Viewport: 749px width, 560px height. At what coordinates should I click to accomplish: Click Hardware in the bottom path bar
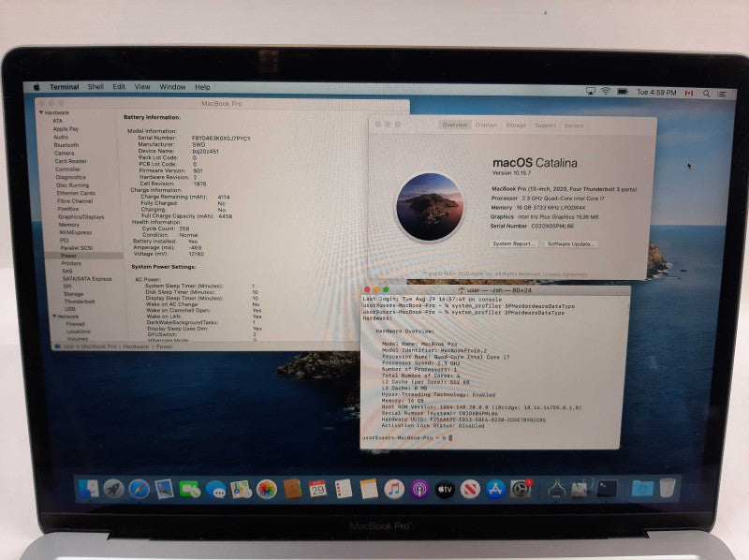click(x=136, y=346)
